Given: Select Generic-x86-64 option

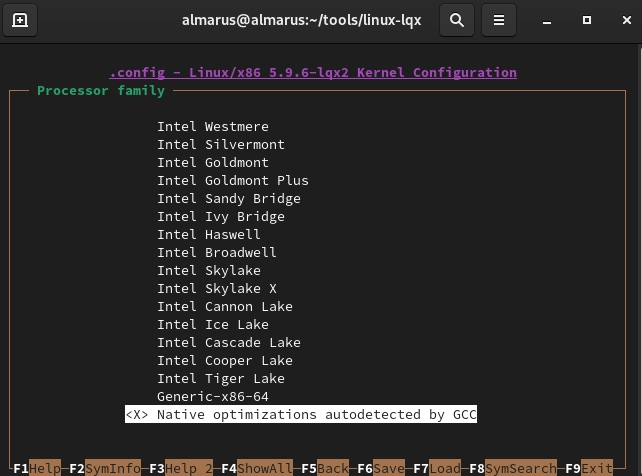Looking at the screenshot, I should point(213,397).
